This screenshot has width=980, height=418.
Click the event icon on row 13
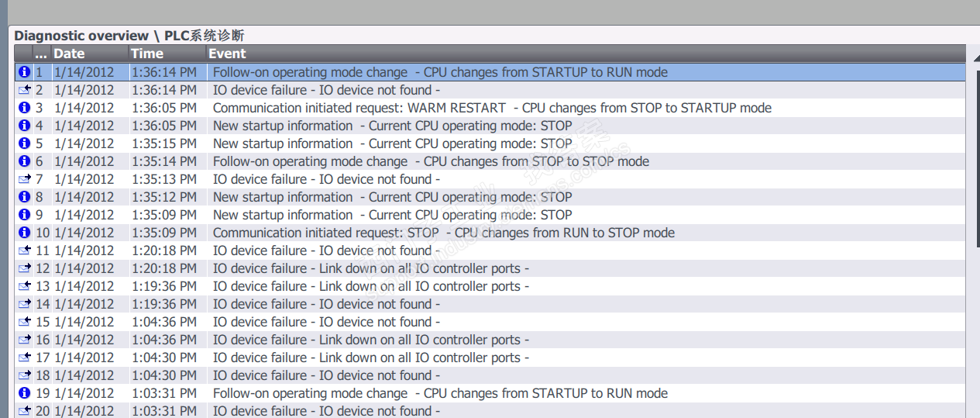(24, 286)
